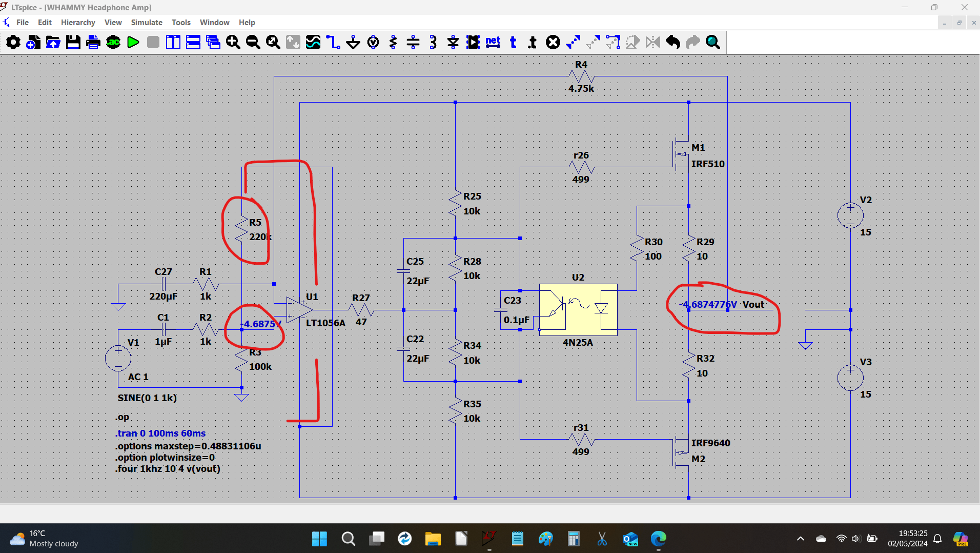Open the Hierarchy menu

coord(78,23)
